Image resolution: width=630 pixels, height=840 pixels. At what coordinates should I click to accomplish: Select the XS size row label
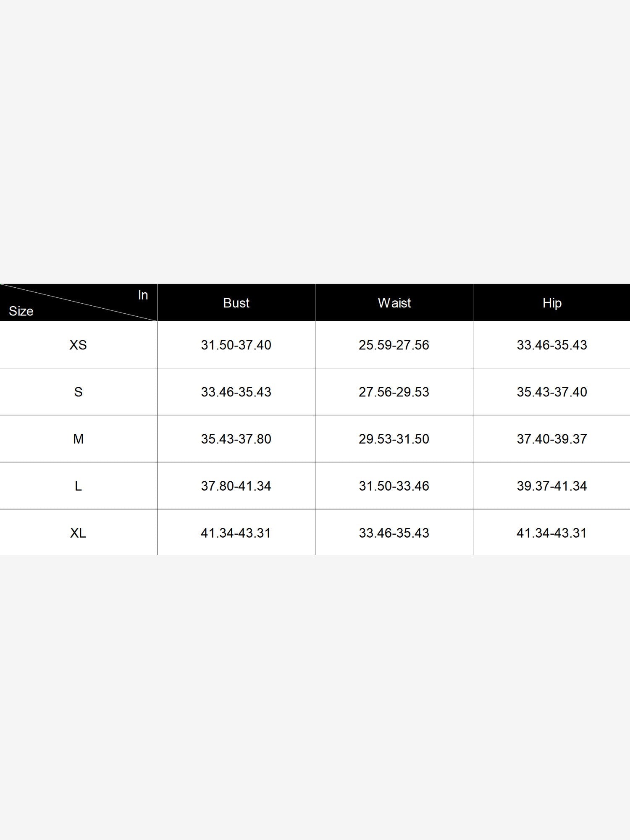(78, 345)
